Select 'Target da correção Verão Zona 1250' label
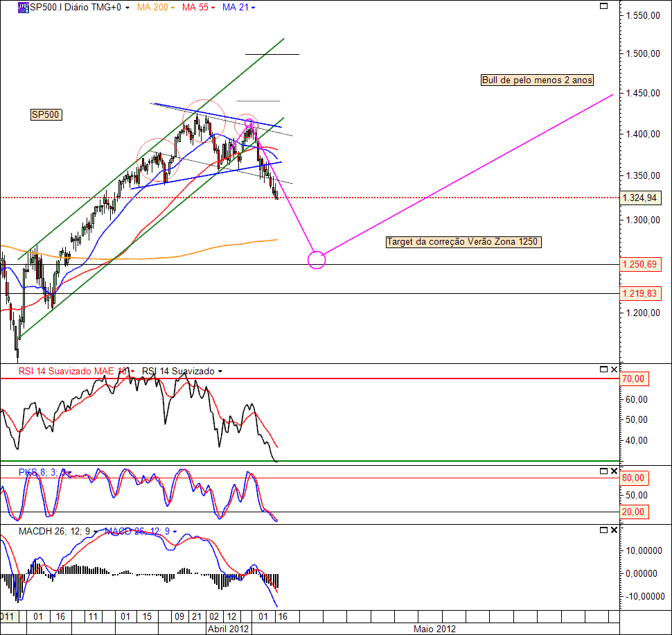 click(463, 242)
